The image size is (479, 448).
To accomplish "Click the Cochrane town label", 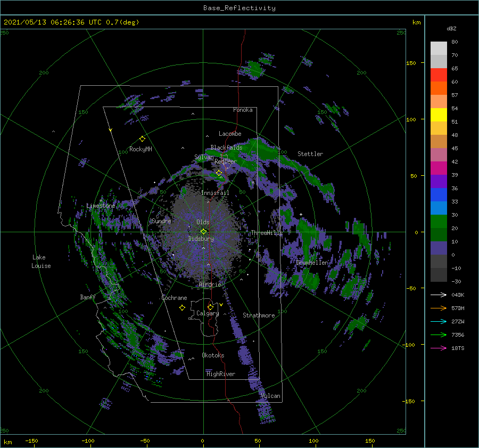I will tap(174, 298).
